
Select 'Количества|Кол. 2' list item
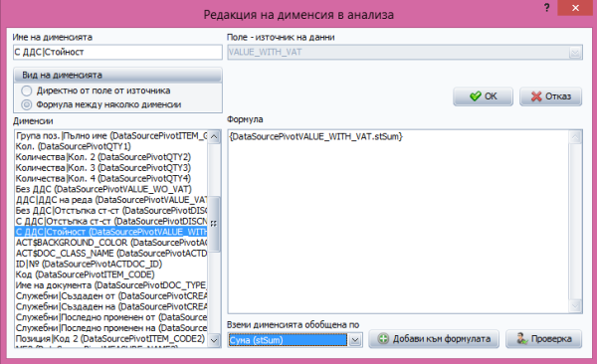coord(111,157)
